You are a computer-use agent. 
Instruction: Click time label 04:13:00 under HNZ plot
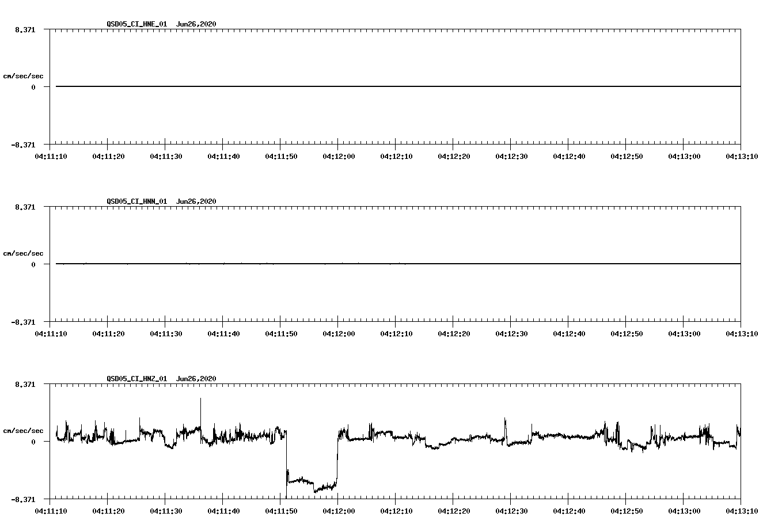[684, 511]
